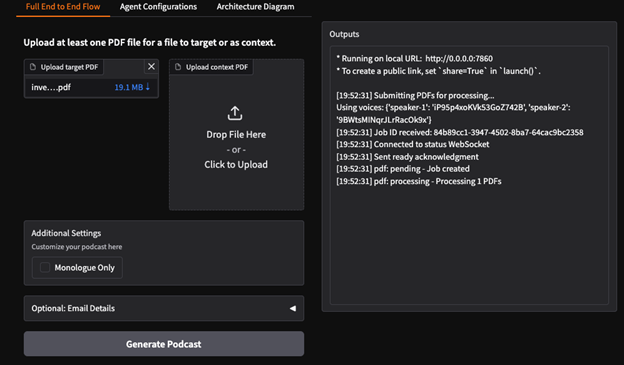Enable the Monologue Only checkbox
This screenshot has width=624, height=365.
(45, 267)
